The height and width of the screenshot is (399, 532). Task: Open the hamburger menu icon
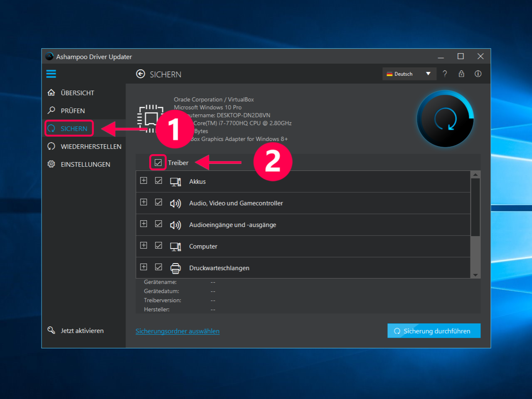[x=51, y=74]
